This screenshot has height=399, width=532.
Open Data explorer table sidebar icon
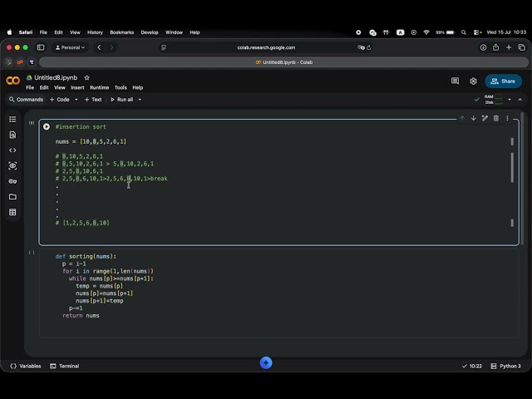tap(12, 213)
